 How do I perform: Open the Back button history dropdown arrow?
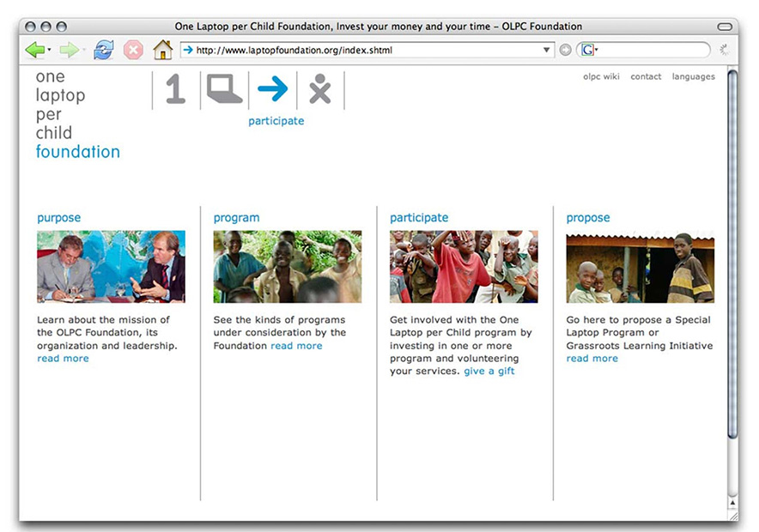pyautogui.click(x=50, y=51)
